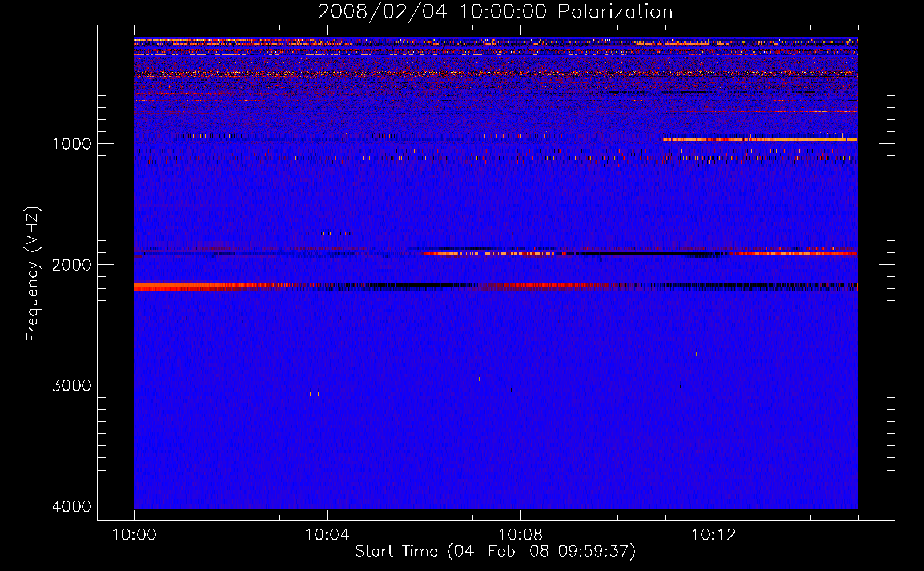The height and width of the screenshot is (571, 924).
Task: Click the orange band just below 1000 MHz at right
Action: click(x=760, y=139)
